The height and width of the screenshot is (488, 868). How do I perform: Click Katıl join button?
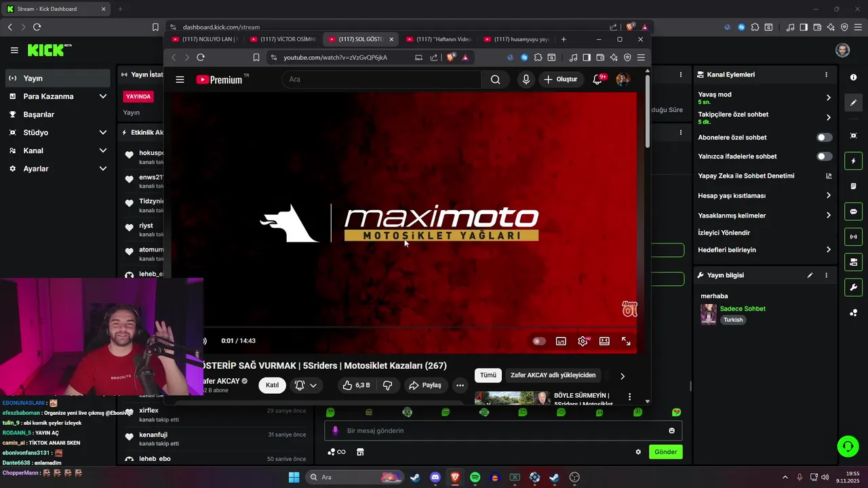(272, 385)
